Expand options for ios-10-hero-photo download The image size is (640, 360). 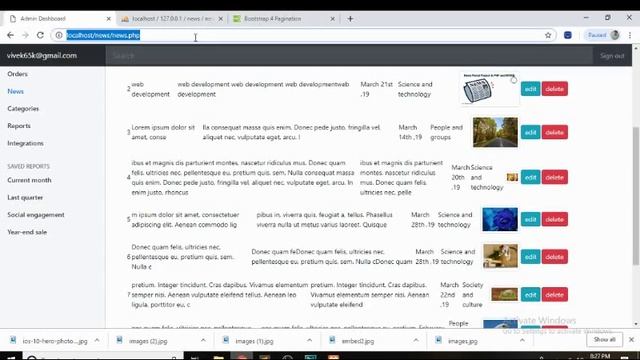[x=97, y=340]
